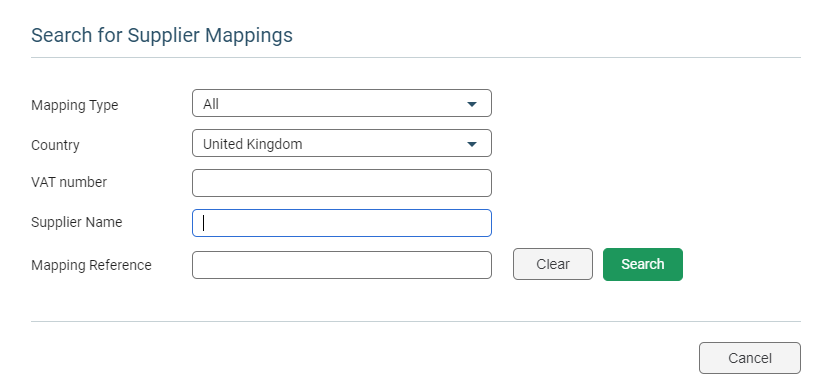This screenshot has width=823, height=388.
Task: Run the query with the green Search button
Action: click(x=642, y=264)
